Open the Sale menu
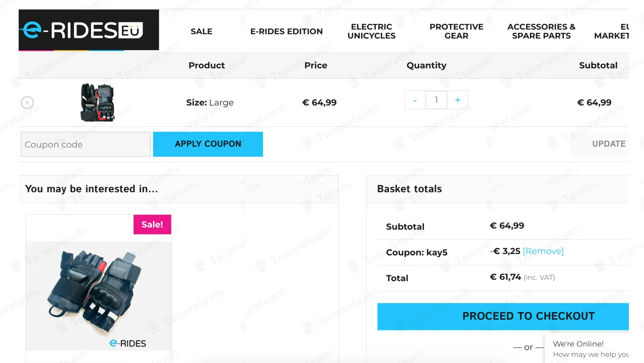The height and width of the screenshot is (363, 644). coord(201,31)
